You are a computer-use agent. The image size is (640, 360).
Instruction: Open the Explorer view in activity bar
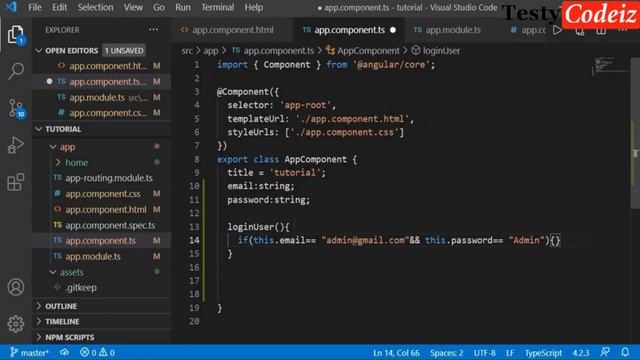16,34
